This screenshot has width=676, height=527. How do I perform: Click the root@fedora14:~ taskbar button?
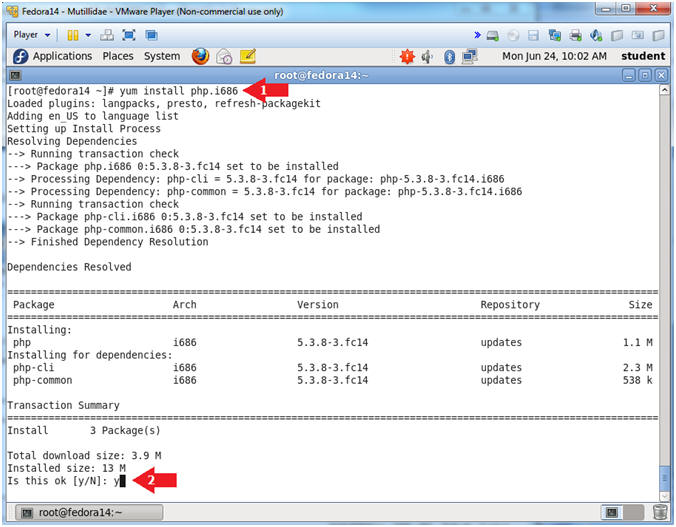[89, 512]
